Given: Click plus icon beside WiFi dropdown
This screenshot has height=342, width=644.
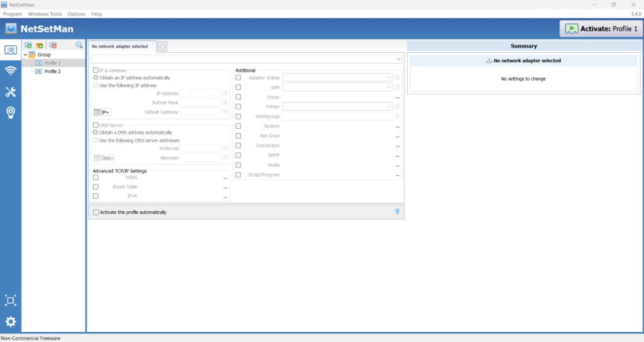Looking at the screenshot, I should click(397, 87).
